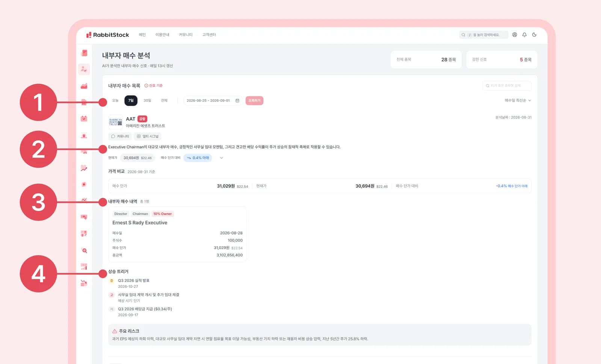Viewport: 601px width, 364px height.
Task: Toggle dark mode moon icon
Action: pos(535,35)
